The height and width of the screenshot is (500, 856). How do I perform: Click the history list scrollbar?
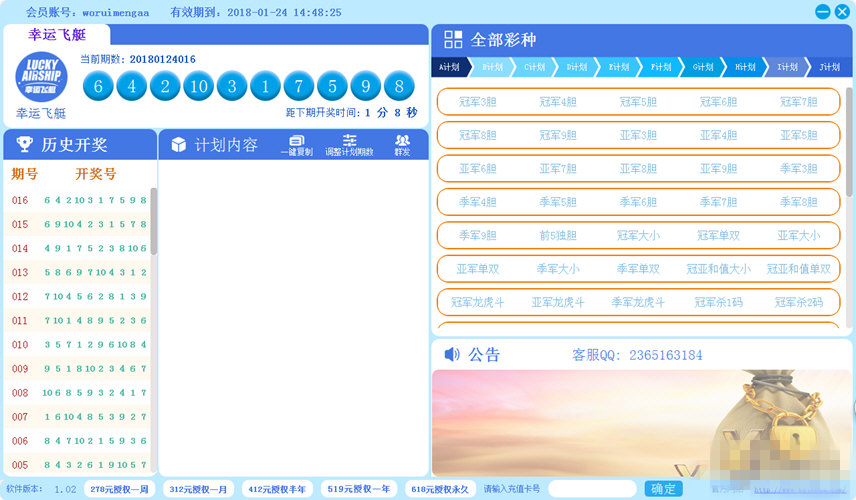(153, 221)
